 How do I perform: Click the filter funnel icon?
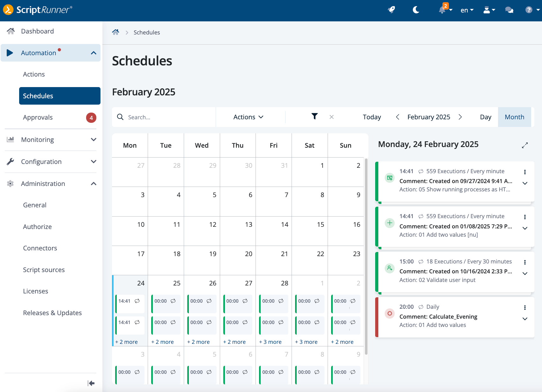click(x=315, y=116)
